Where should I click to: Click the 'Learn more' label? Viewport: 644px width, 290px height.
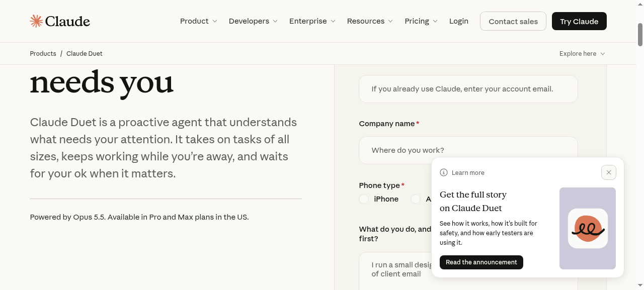click(468, 172)
